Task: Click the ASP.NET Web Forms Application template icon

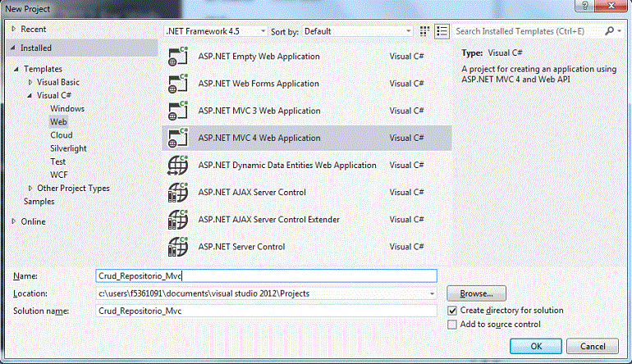Action: [x=178, y=84]
